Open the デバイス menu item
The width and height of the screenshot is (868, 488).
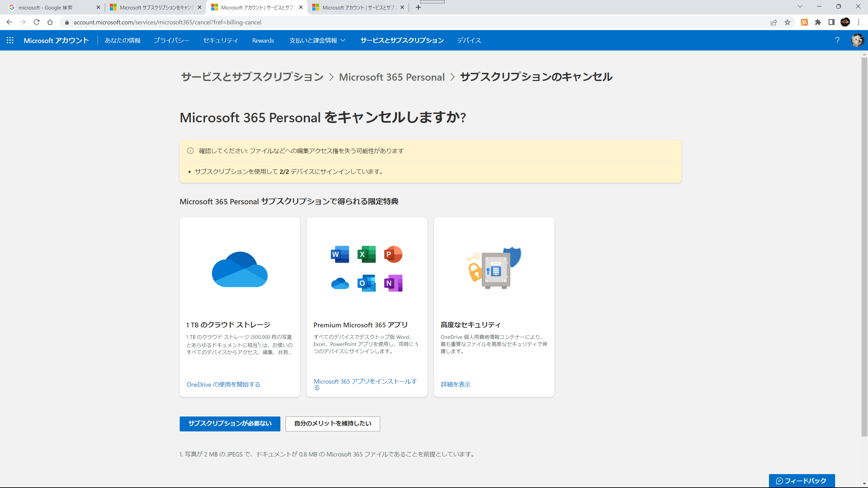(469, 40)
